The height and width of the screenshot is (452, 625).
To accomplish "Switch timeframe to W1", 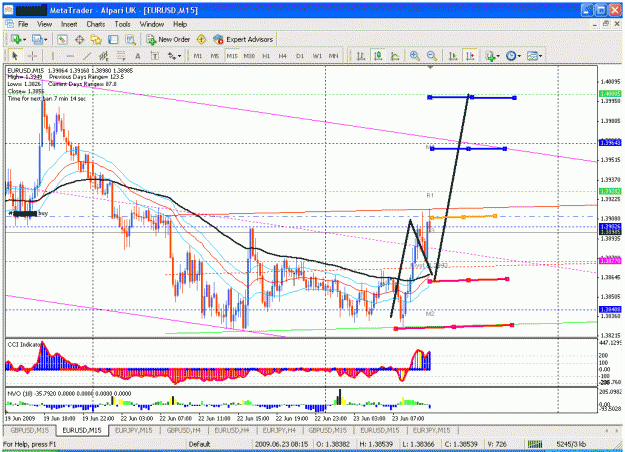I will click(317, 56).
